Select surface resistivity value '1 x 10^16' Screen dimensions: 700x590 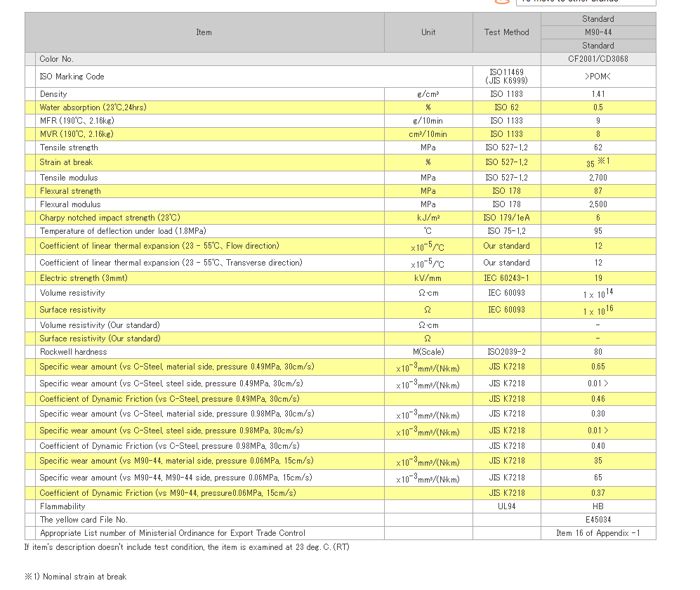click(x=598, y=310)
